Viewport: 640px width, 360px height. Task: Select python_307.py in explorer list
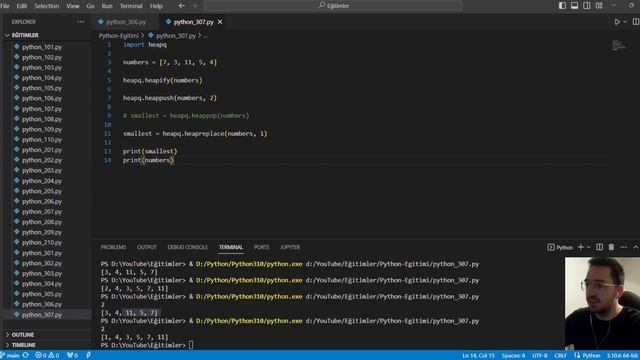click(x=42, y=315)
